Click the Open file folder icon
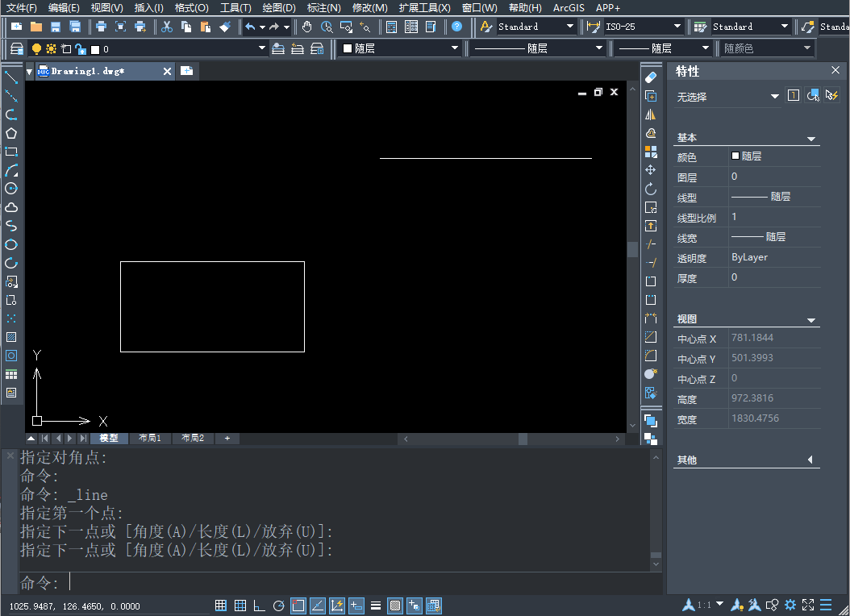Viewport: 850px width, 616px height. (36, 27)
